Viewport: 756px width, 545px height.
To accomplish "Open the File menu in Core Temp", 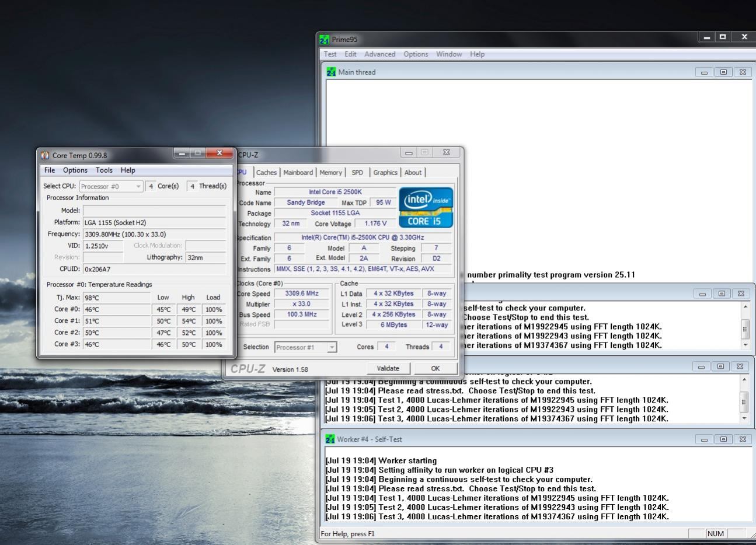I will (50, 170).
